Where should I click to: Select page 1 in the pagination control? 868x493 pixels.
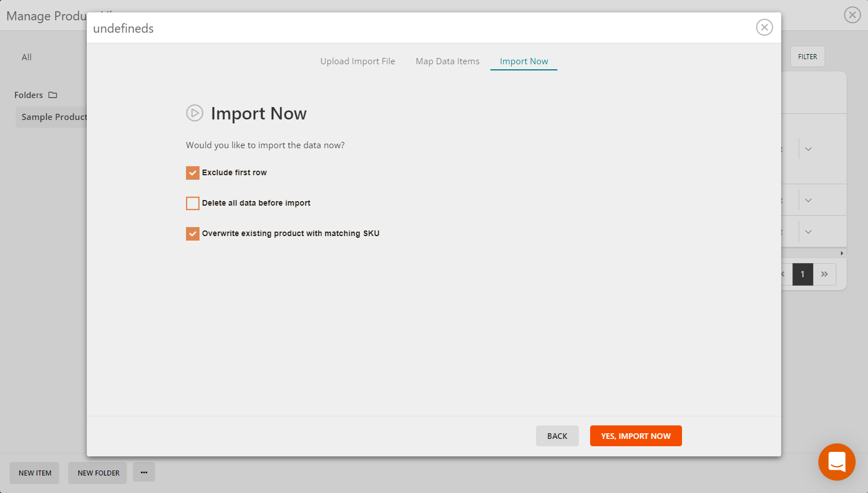(803, 274)
